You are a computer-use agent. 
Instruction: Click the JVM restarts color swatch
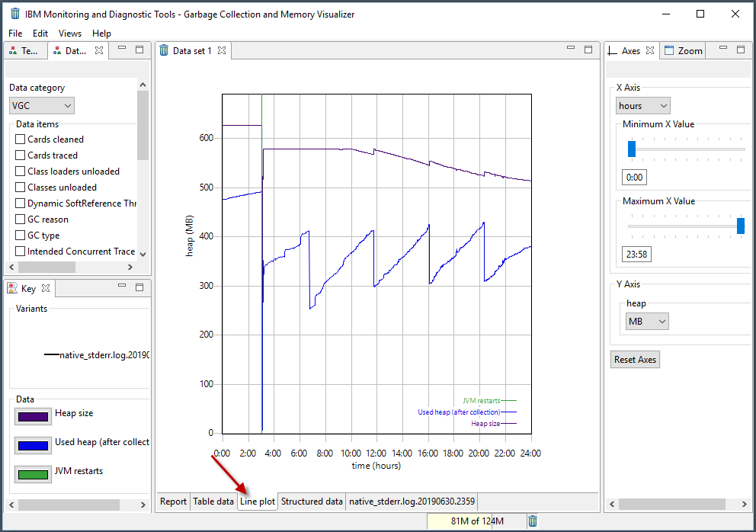click(33, 475)
